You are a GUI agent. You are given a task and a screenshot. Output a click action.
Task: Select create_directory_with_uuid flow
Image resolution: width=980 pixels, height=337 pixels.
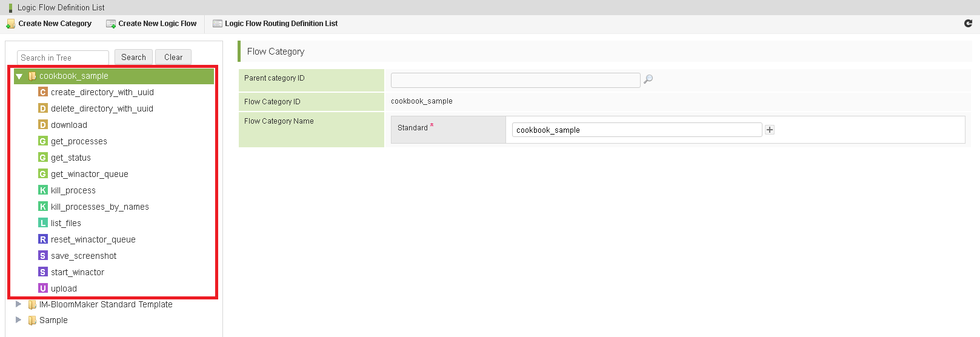point(102,92)
